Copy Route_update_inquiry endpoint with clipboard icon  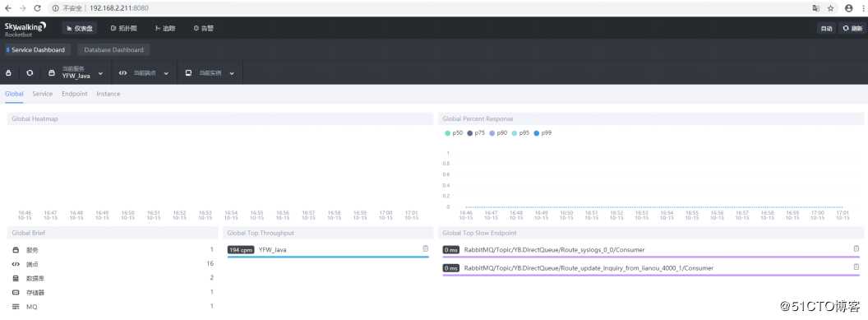856,267
